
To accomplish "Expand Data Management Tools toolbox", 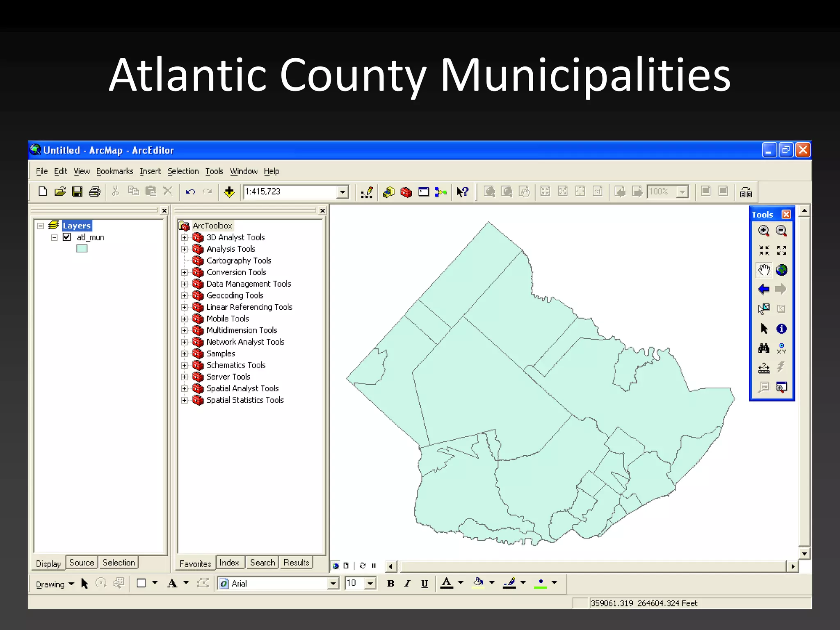I will click(184, 284).
